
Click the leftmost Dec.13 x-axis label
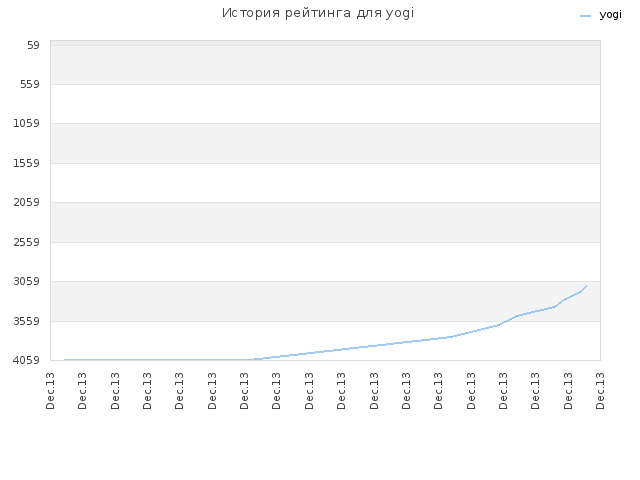(x=50, y=391)
